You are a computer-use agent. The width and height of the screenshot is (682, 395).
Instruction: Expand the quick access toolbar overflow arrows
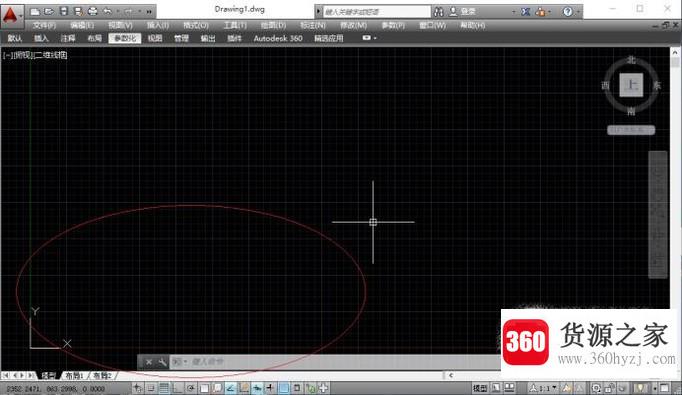[149, 11]
